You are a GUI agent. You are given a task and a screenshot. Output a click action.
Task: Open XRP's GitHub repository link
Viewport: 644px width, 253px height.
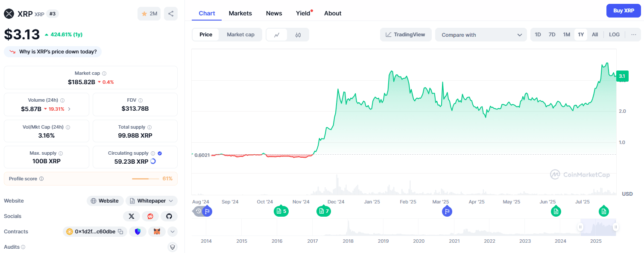(x=169, y=216)
